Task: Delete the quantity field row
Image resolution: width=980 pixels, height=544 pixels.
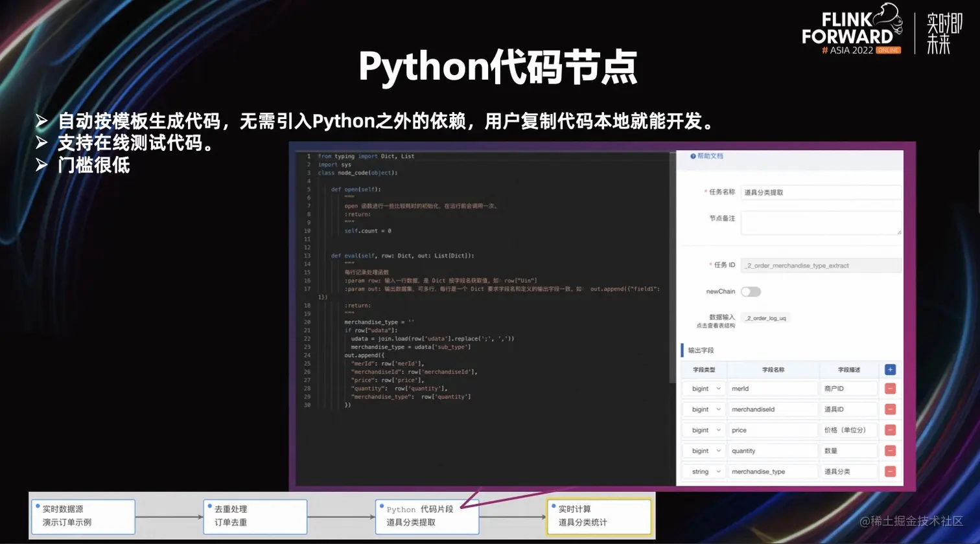Action: [890, 451]
